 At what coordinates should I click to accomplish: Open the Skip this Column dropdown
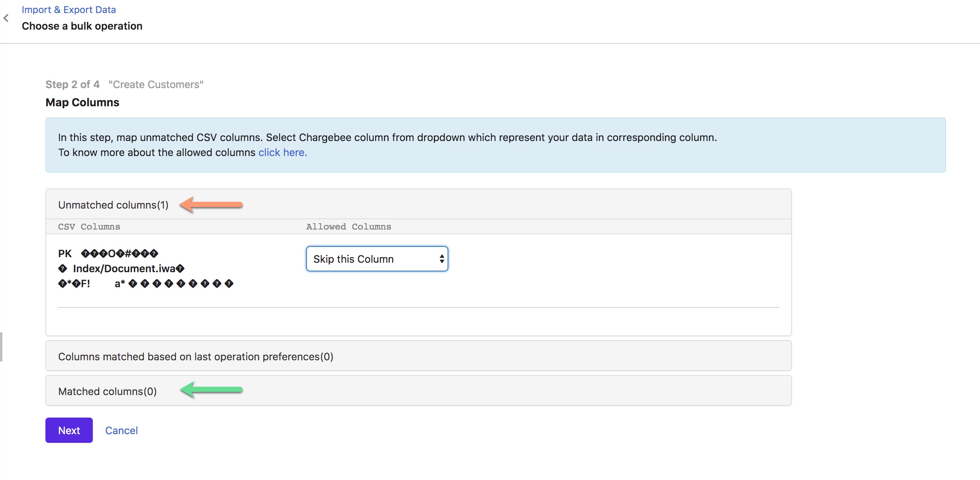[377, 259]
